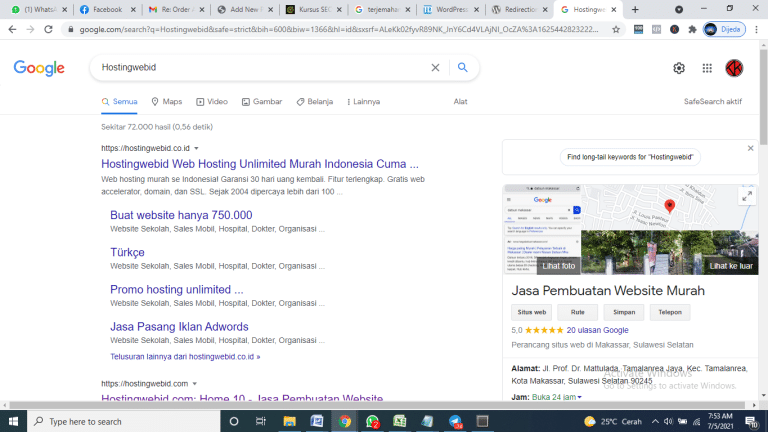Click the Google logo

pos(39,68)
